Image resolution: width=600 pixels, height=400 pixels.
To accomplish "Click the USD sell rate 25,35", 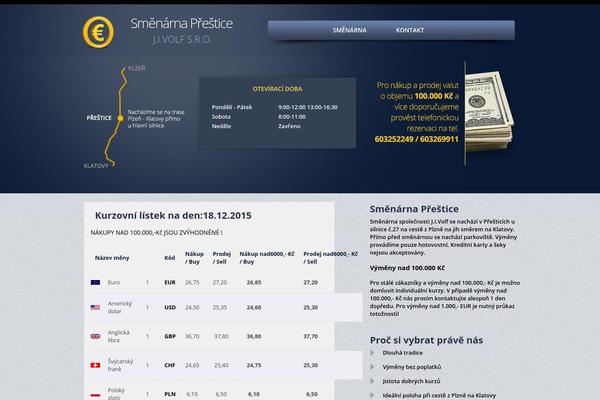I will tap(220, 307).
